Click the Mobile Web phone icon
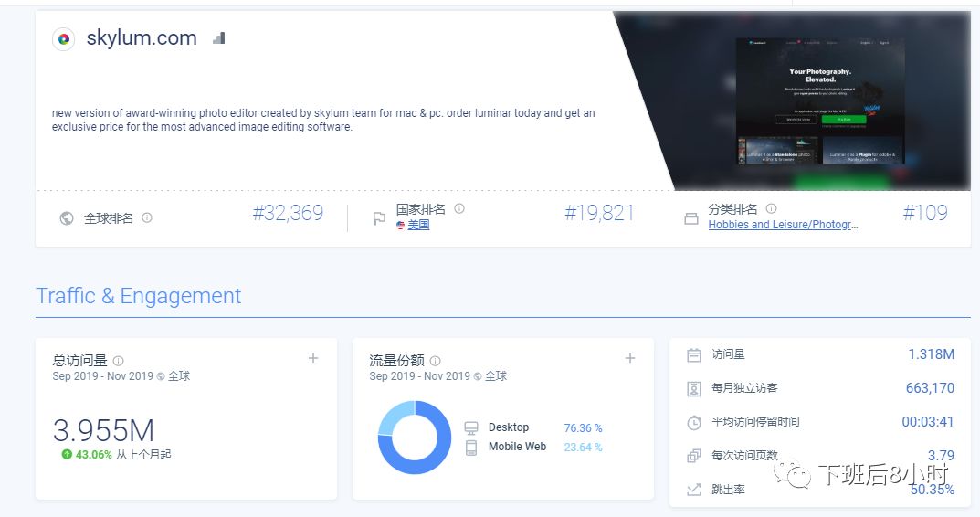 pos(471,447)
